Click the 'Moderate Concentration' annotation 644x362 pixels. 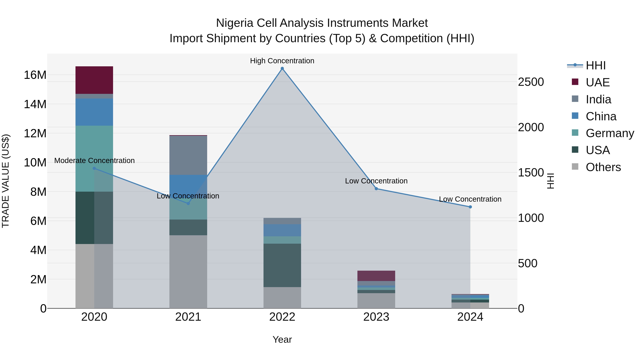pyautogui.click(x=94, y=161)
